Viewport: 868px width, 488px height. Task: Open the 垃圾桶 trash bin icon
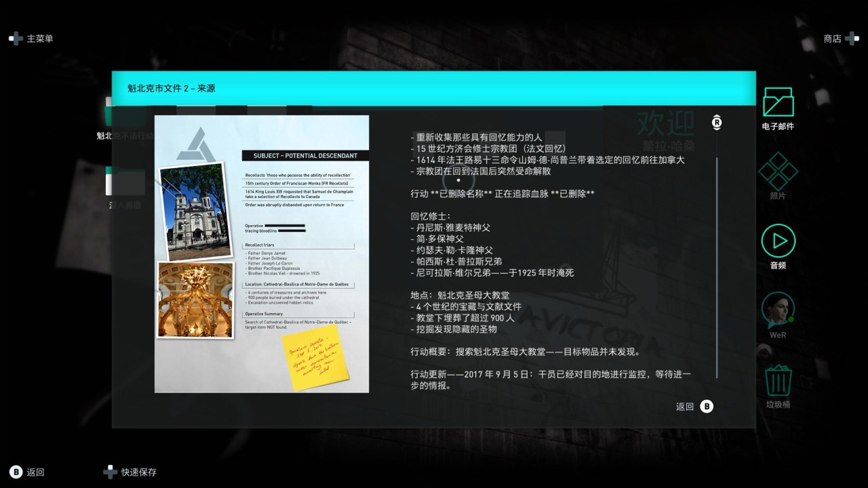coord(778,380)
